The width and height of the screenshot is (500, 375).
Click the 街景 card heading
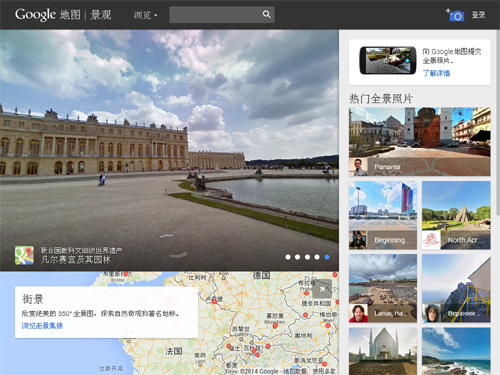pyautogui.click(x=33, y=299)
